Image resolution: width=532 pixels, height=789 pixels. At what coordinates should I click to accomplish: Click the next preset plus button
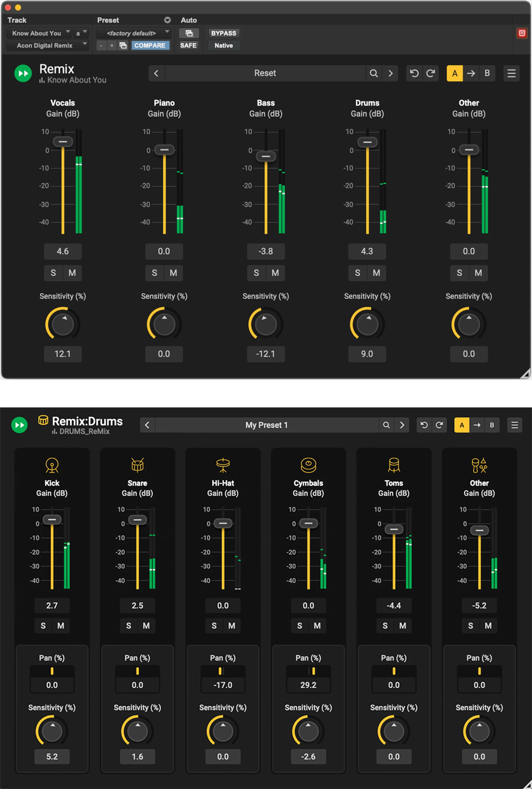(x=112, y=46)
